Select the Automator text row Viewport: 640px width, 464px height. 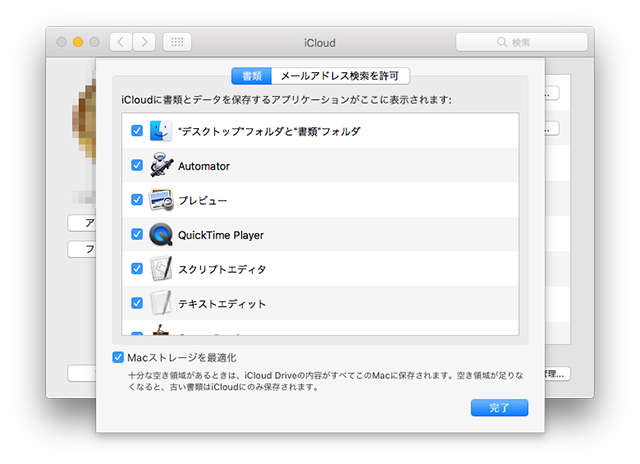[320, 165]
